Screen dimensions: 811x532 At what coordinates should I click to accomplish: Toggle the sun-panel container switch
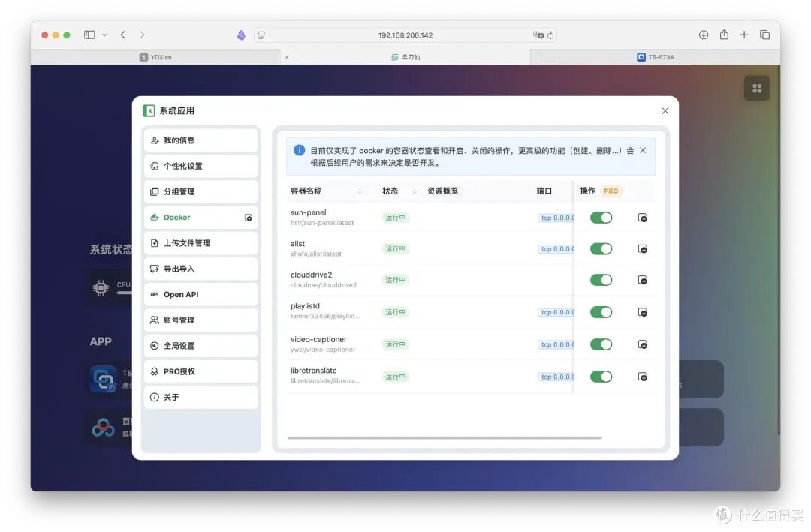[x=601, y=218]
